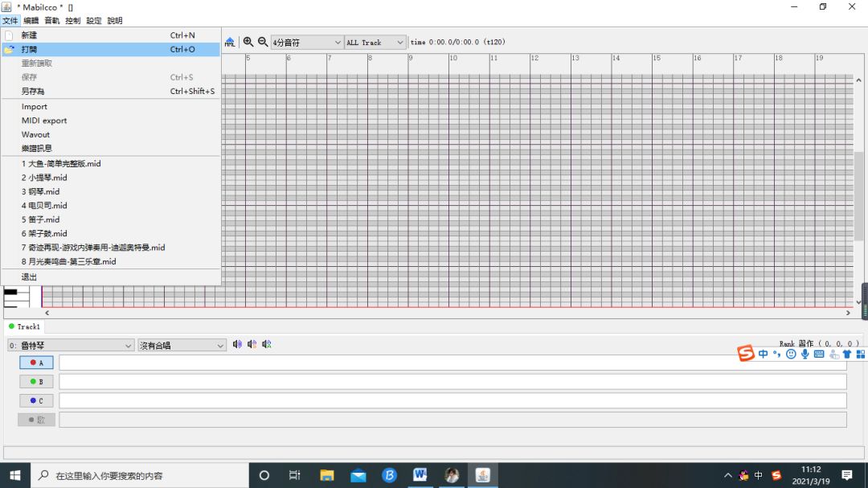Open the 4分音符 note length dropdown
The width and height of the screenshot is (868, 488).
coord(307,43)
